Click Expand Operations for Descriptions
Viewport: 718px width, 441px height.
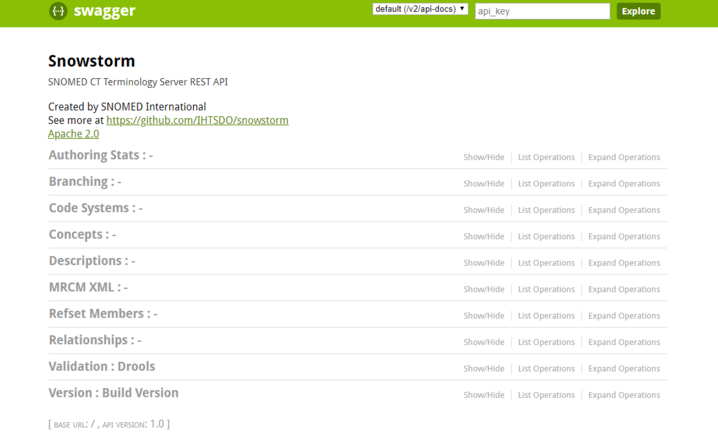coord(624,263)
